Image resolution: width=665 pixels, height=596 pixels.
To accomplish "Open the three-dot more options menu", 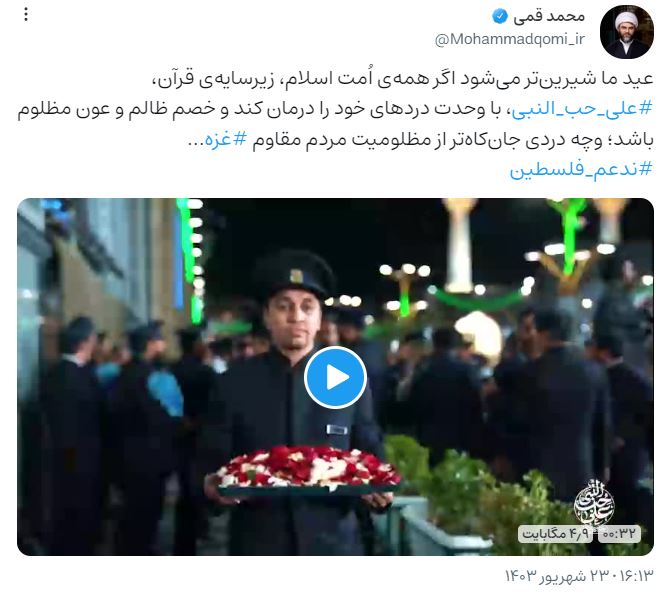I will (26, 15).
